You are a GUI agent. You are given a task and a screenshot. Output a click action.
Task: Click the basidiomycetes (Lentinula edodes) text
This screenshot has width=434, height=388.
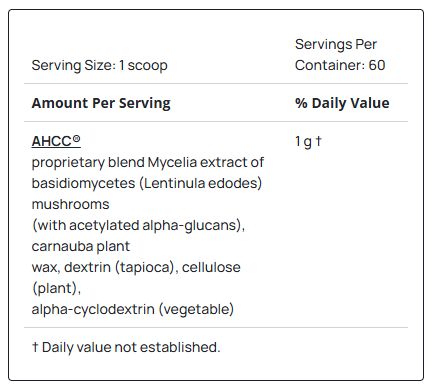click(x=147, y=183)
